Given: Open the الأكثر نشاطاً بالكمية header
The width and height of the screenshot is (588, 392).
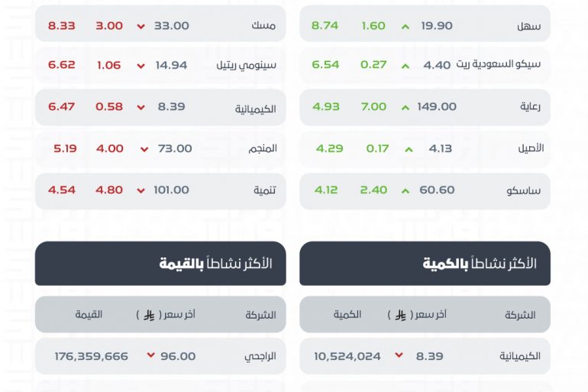Looking at the screenshot, I should (x=425, y=264).
